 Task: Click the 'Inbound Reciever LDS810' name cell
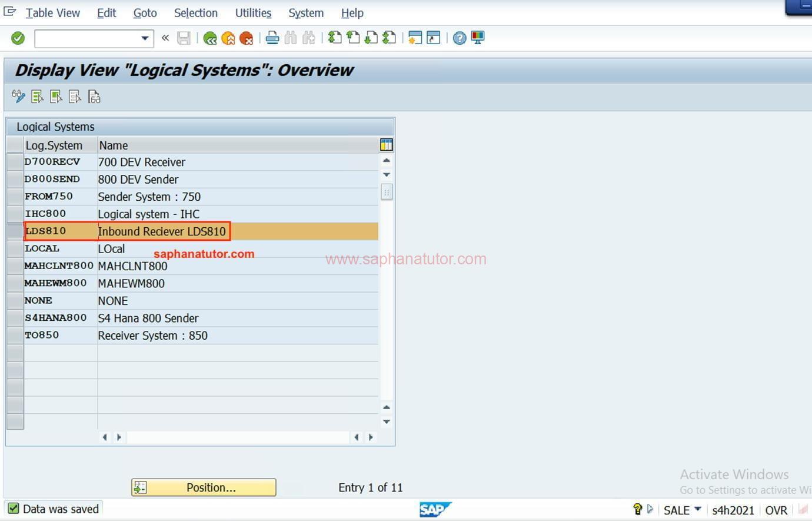[x=238, y=231]
